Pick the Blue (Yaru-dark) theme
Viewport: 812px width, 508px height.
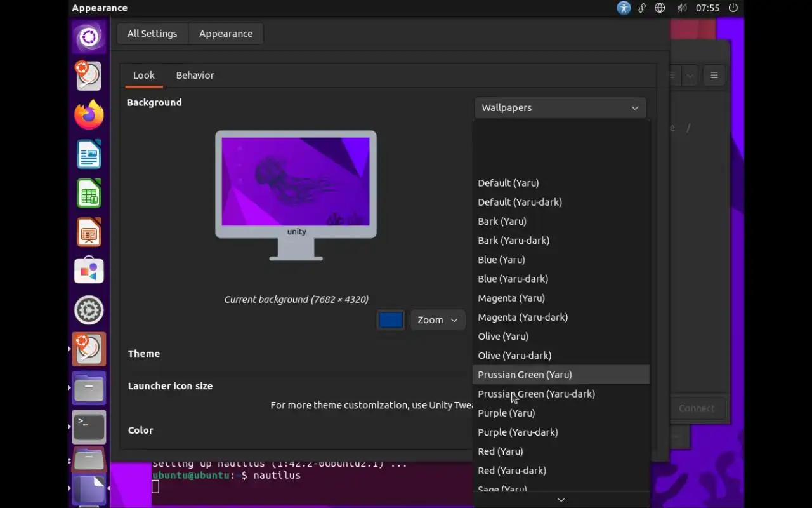[x=561, y=279]
